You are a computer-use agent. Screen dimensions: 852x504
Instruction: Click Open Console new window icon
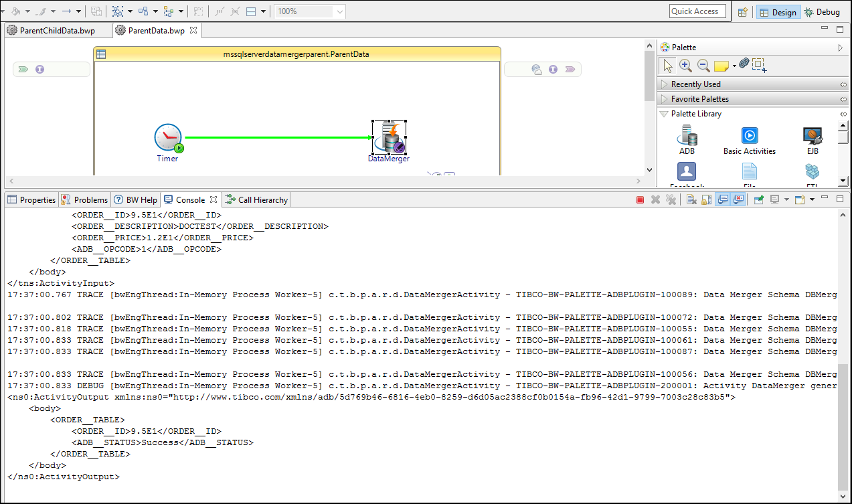click(800, 199)
